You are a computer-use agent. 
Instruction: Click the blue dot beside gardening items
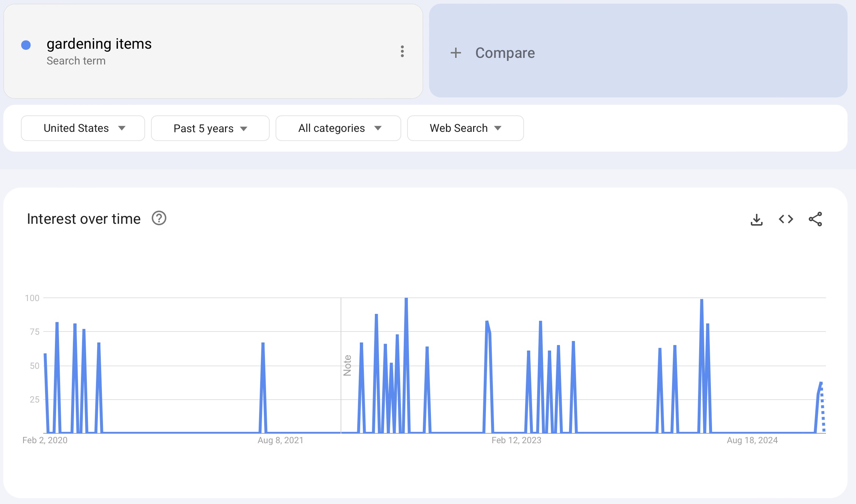pyautogui.click(x=26, y=45)
